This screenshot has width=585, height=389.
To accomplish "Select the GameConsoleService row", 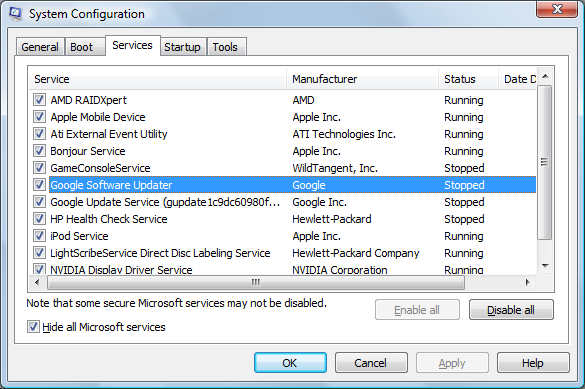I will click(283, 168).
